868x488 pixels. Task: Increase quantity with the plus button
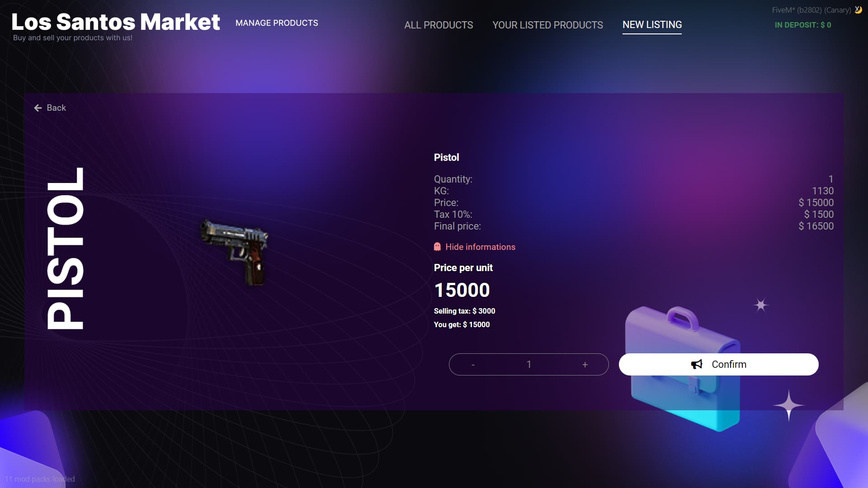pos(585,364)
